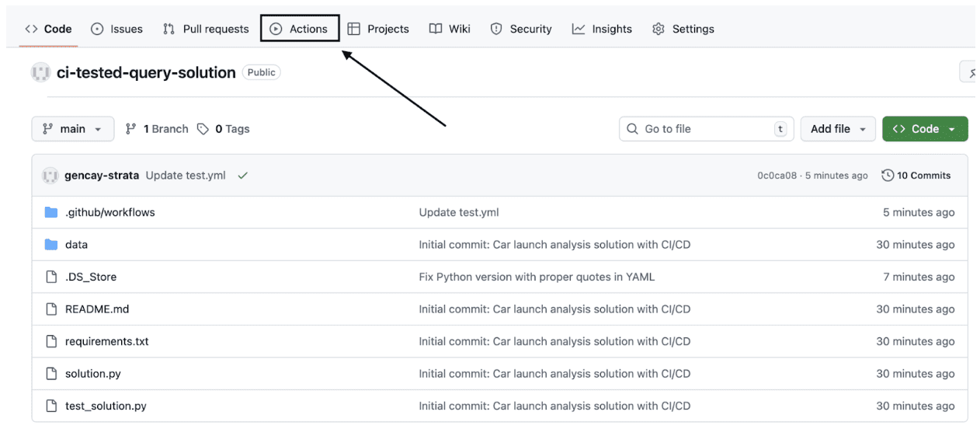Open the data folder
The width and height of the screenshot is (980, 443).
click(x=76, y=245)
